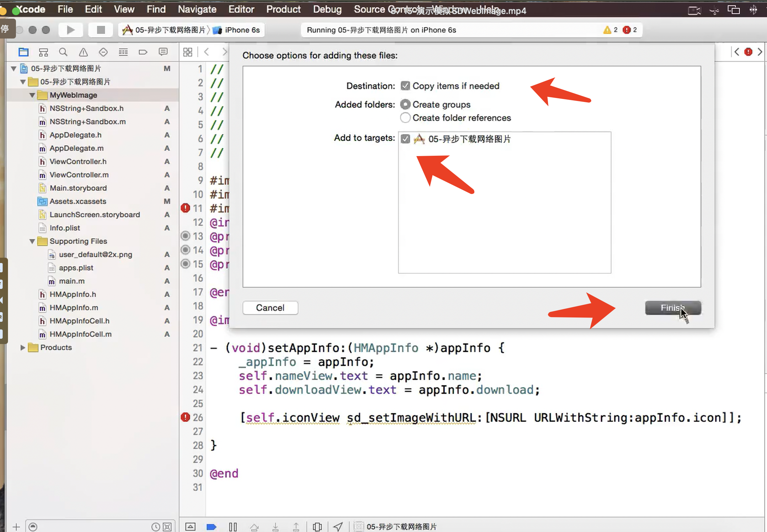Click the Pause execution debug icon
Viewport: 767px width, 532px height.
[233, 527]
